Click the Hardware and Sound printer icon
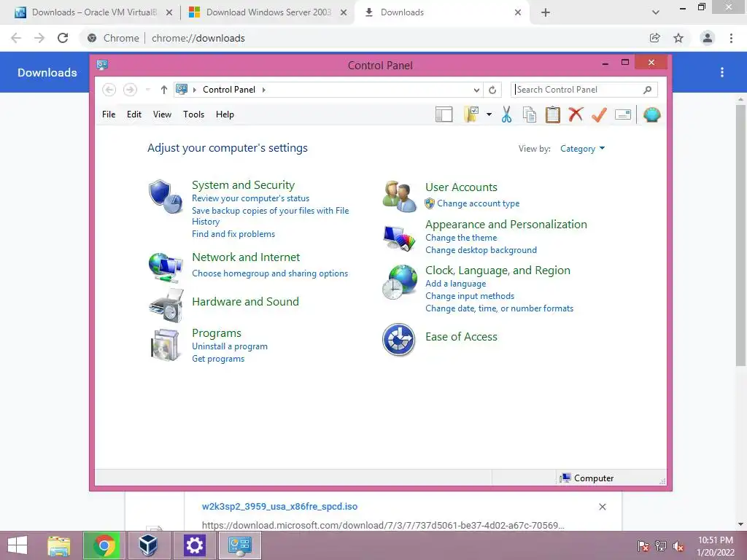 click(166, 306)
